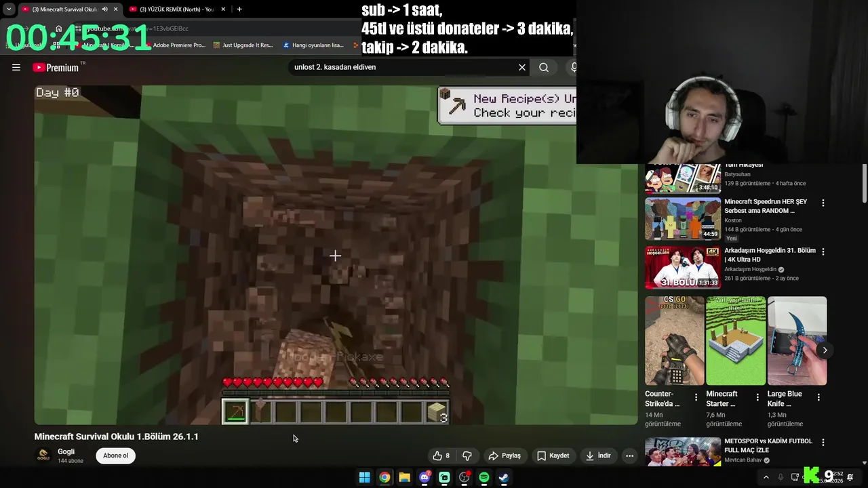This screenshot has height=488, width=868.
Task: Open the Mevtcan Bahav channel link
Action: 743,460
